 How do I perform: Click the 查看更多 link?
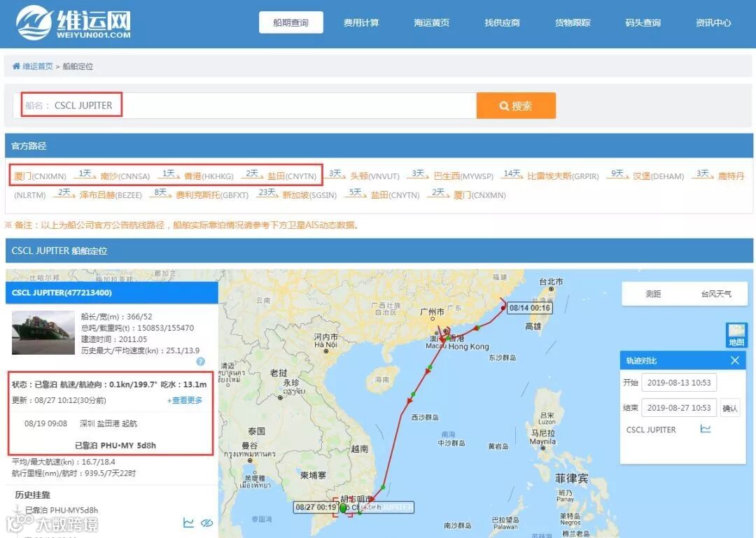pos(185,400)
